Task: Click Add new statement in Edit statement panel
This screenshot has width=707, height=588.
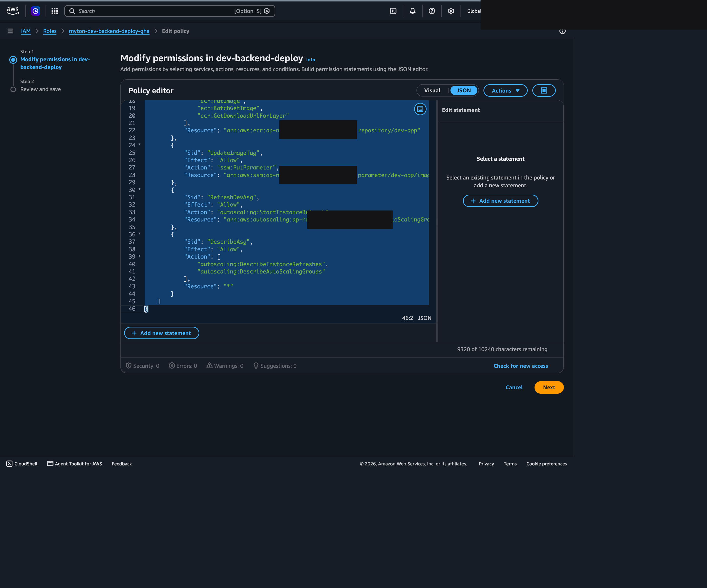Action: point(500,201)
